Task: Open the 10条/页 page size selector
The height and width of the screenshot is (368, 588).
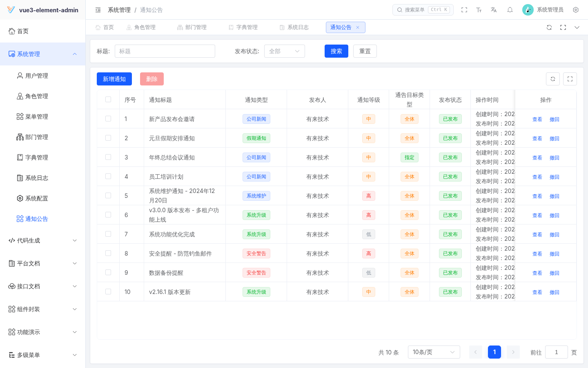Action: pos(434,352)
